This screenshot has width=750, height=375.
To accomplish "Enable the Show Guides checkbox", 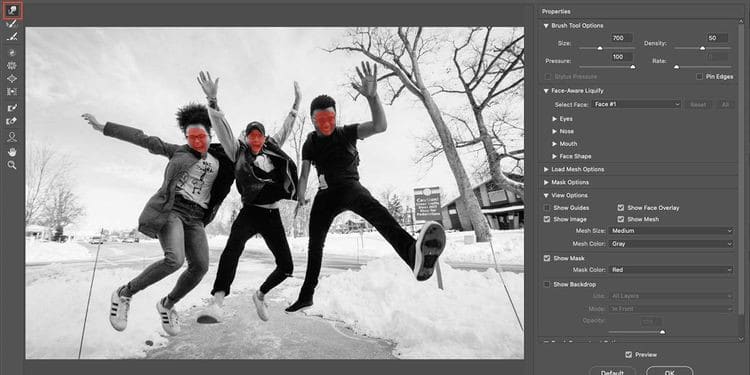I will click(x=547, y=208).
